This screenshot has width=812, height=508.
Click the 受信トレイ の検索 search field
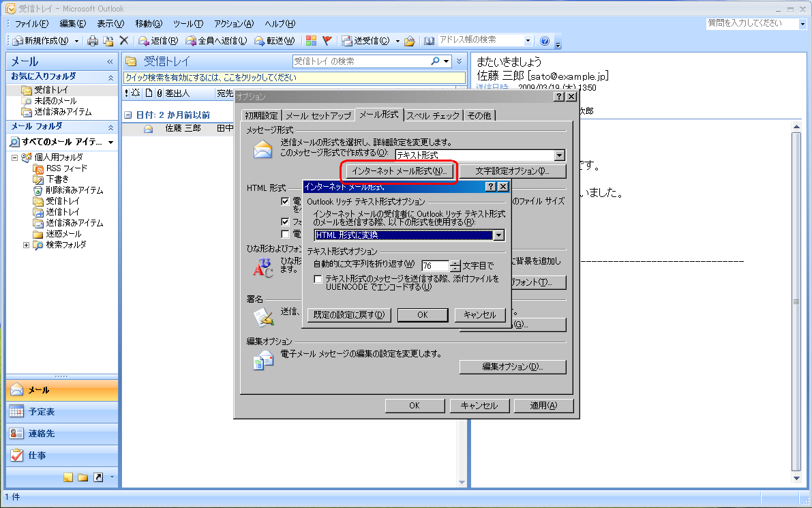coord(361,61)
